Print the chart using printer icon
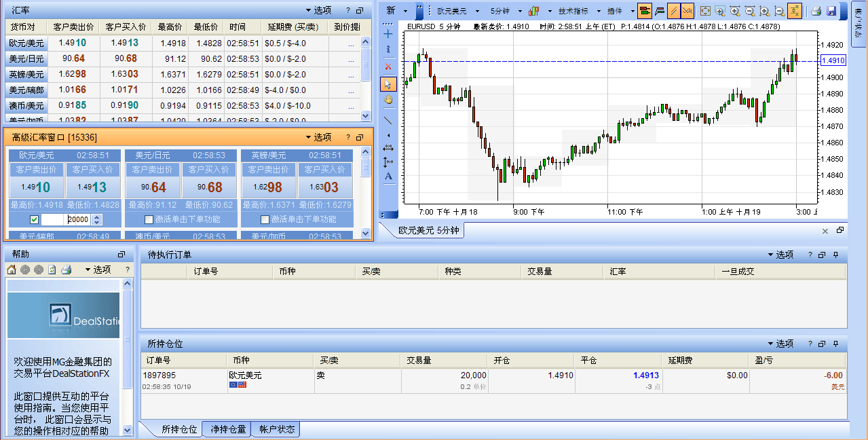Image resolution: width=868 pixels, height=440 pixels. (x=816, y=11)
